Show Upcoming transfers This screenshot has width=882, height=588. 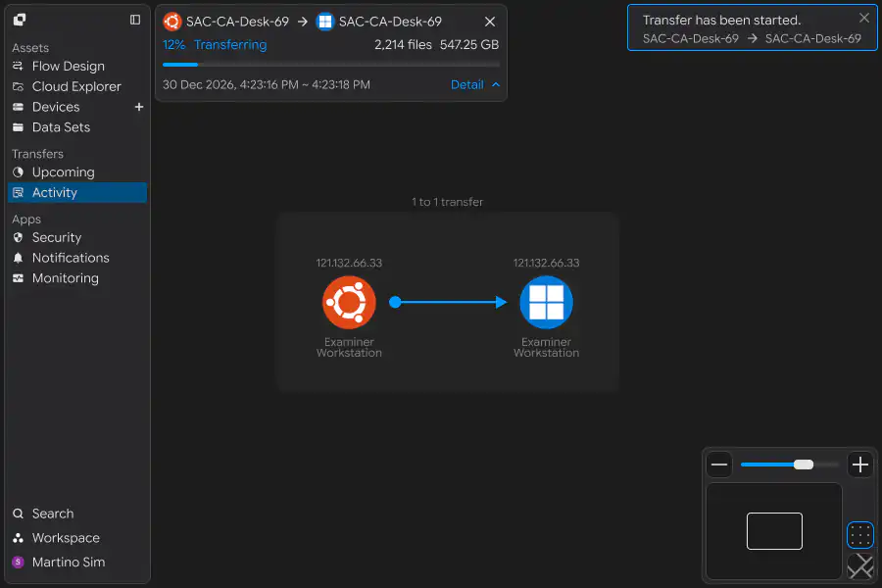[77, 172]
